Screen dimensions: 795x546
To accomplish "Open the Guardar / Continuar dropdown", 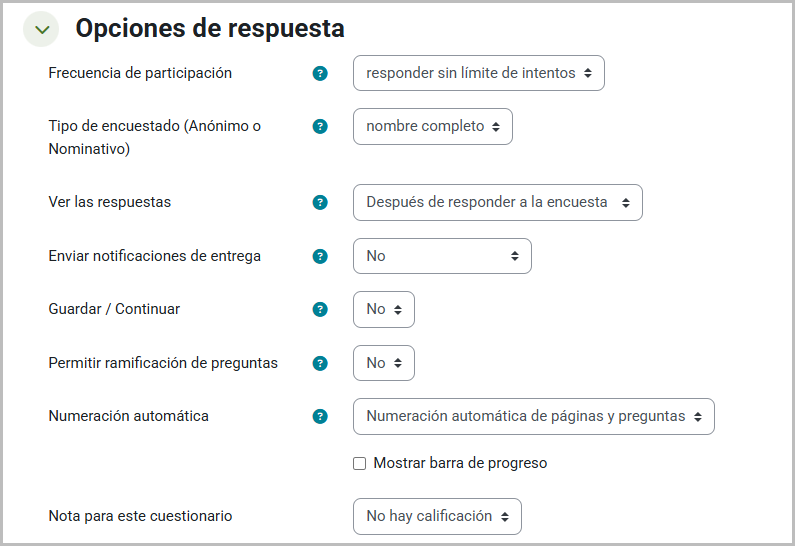I will click(x=383, y=309).
